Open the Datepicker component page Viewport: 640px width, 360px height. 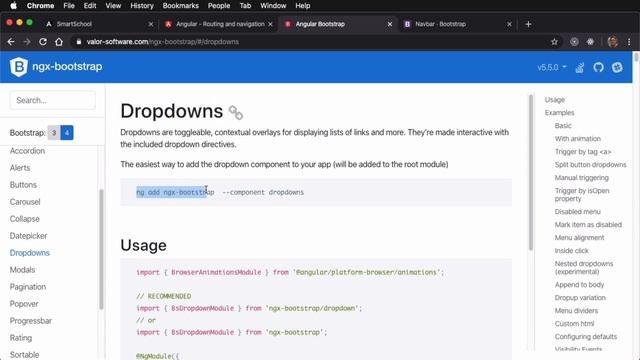click(28, 236)
